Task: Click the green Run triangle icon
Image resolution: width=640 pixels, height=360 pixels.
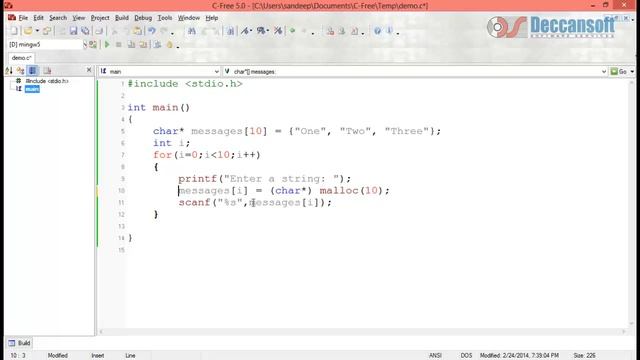Action: point(107,44)
